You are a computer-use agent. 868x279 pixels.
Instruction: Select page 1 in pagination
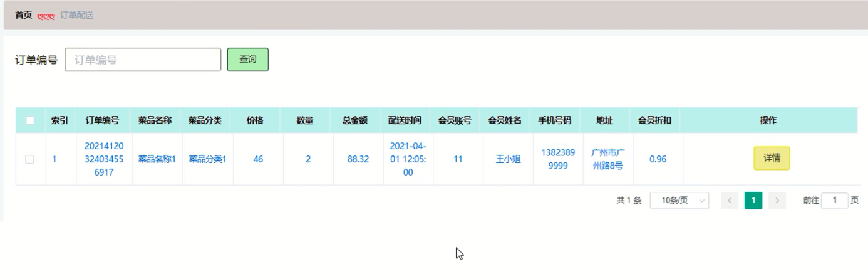click(x=753, y=201)
